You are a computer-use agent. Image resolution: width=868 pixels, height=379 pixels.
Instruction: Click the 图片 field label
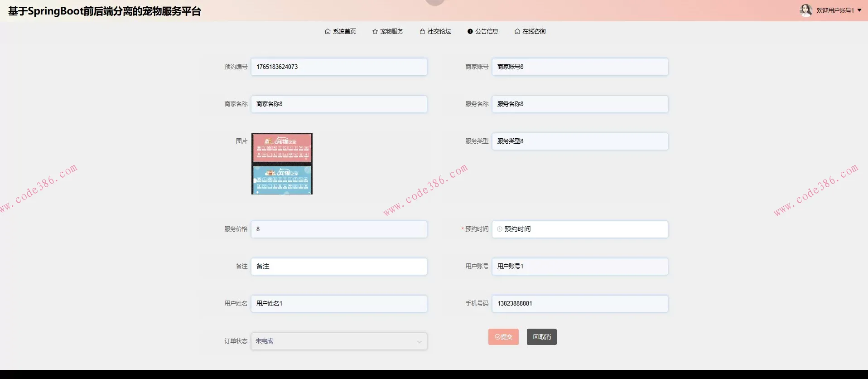pos(241,141)
